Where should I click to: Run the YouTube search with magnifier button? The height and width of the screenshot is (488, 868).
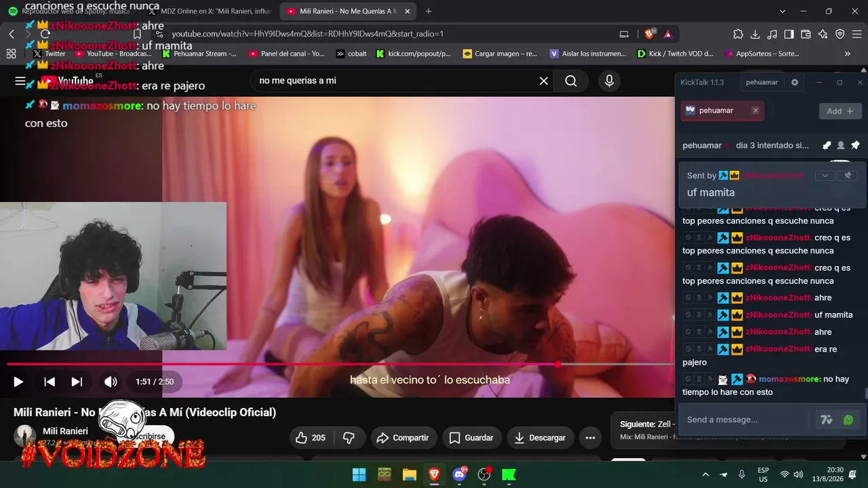571,81
